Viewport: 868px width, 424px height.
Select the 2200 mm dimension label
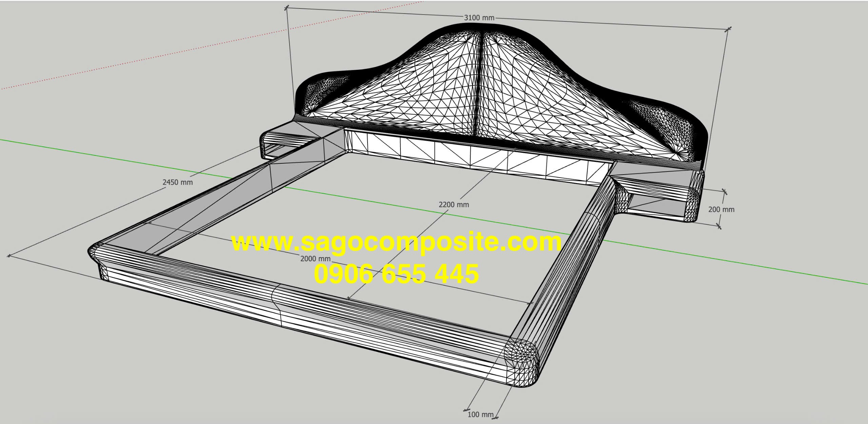[x=454, y=205]
